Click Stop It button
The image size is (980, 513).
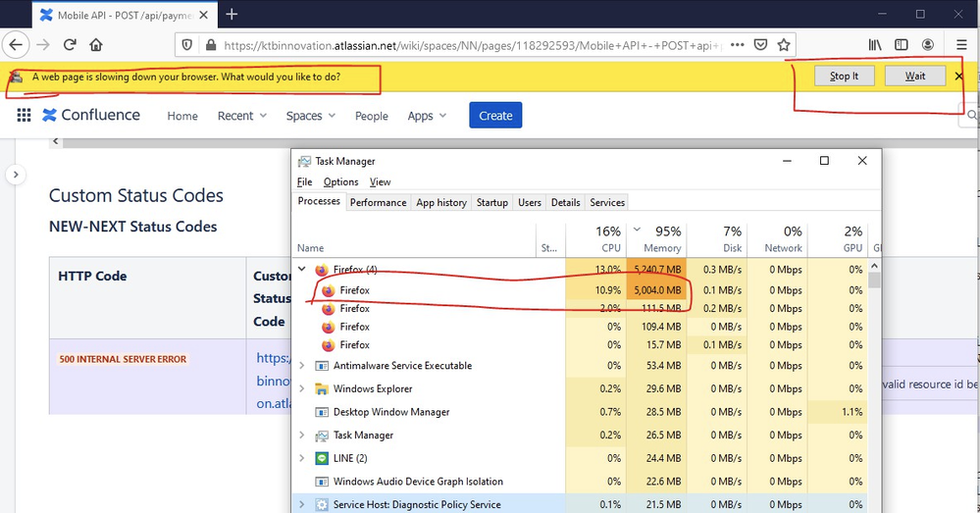pos(844,77)
